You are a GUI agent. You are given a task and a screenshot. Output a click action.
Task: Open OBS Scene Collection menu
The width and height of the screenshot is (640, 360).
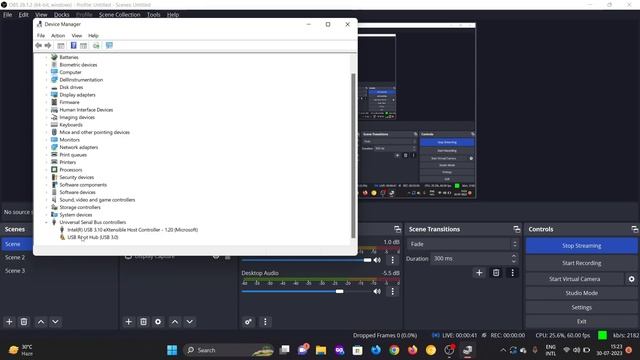[x=120, y=15]
